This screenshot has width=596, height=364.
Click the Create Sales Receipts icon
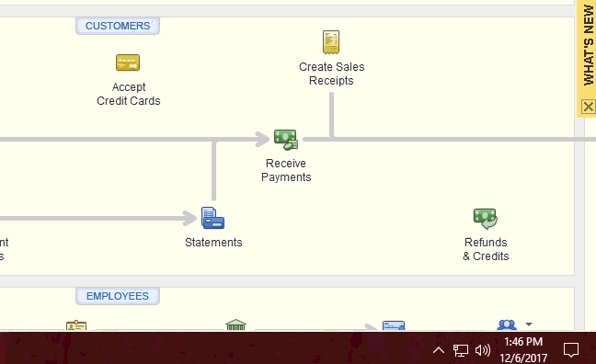point(331,41)
